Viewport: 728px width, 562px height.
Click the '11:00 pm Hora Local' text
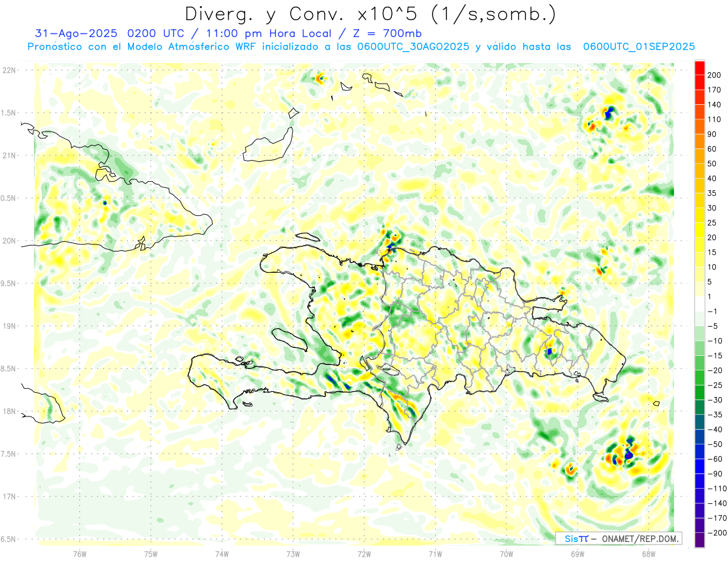tap(263, 33)
